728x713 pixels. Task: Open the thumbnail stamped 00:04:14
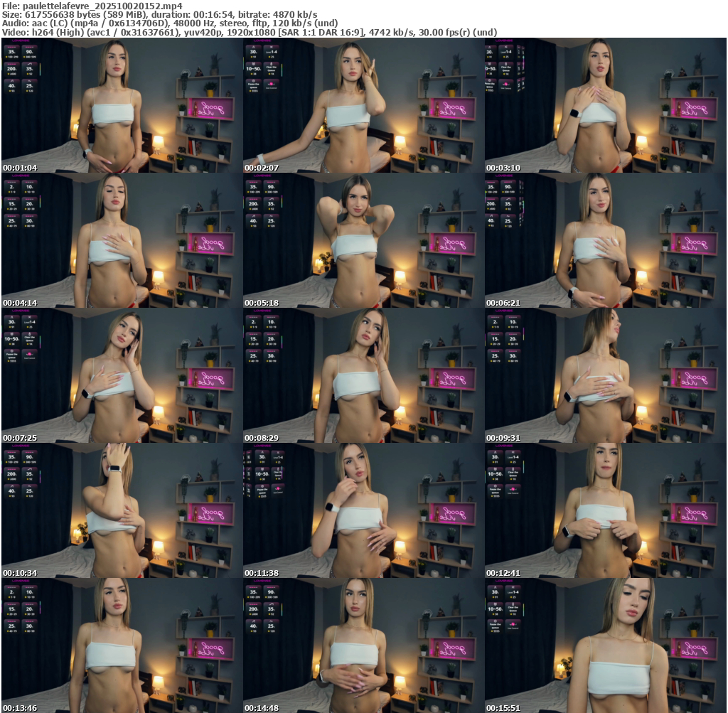(x=122, y=240)
